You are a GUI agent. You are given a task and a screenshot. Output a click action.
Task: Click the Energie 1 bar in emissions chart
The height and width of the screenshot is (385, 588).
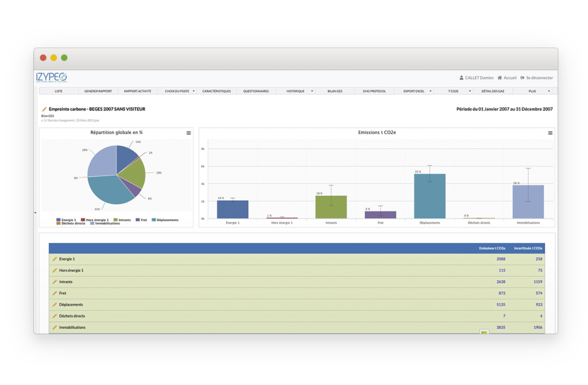(x=233, y=209)
